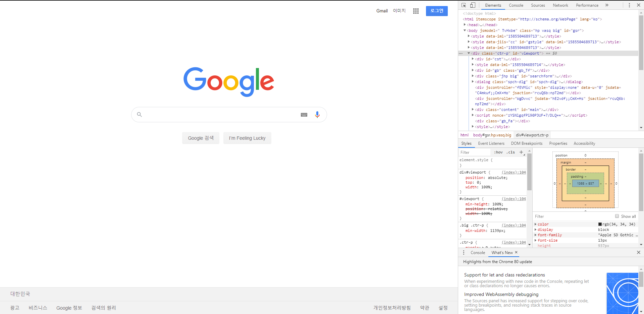Click the voice search microphone icon
Viewport: 644px width, 314px height.
pyautogui.click(x=317, y=115)
